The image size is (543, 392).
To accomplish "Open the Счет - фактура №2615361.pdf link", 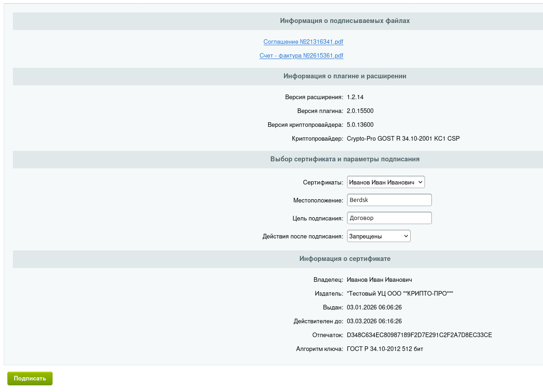I will click(301, 56).
